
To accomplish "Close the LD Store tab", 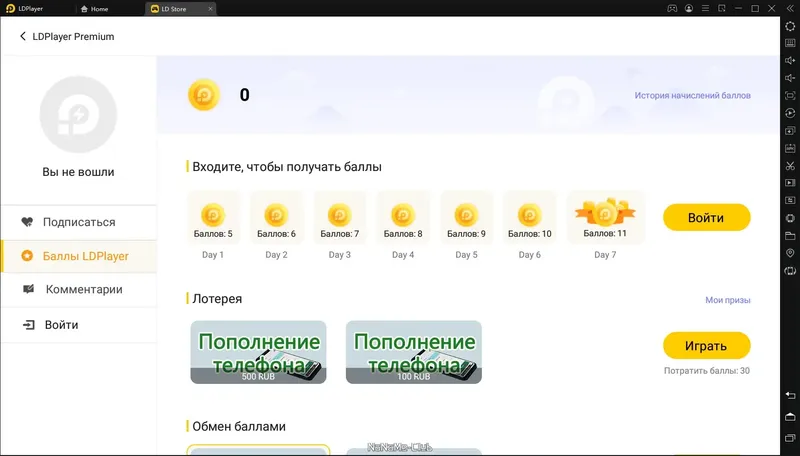I will 210,9.
